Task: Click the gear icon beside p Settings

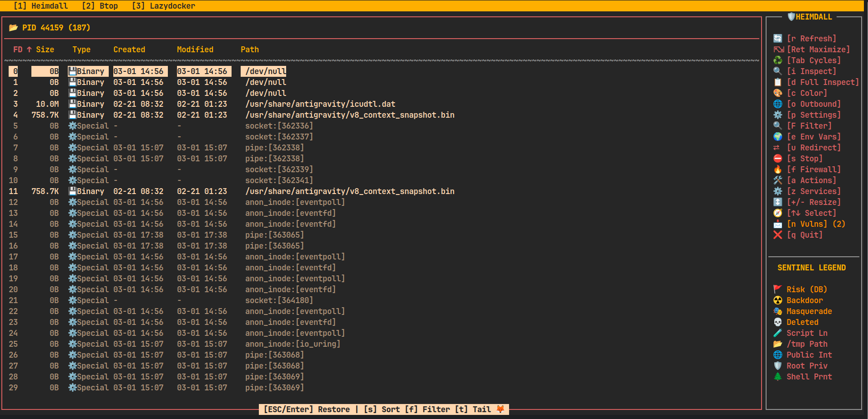Action: (x=778, y=115)
